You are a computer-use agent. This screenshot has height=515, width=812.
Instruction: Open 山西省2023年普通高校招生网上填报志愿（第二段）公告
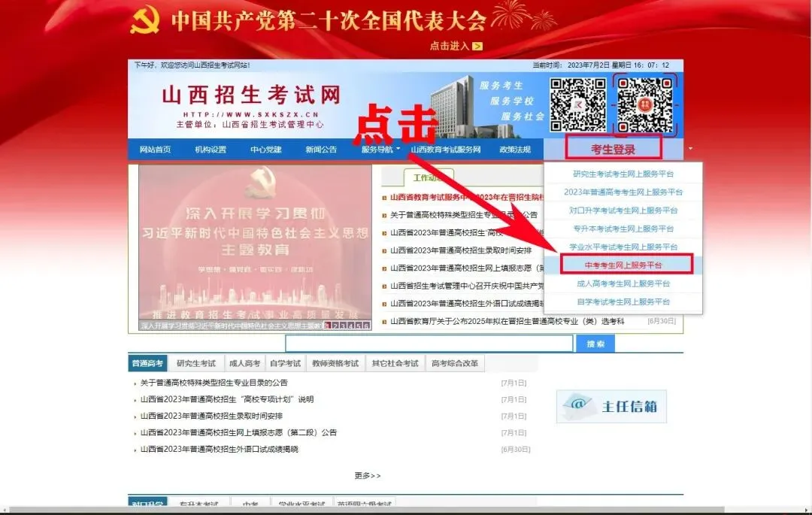pyautogui.click(x=238, y=433)
